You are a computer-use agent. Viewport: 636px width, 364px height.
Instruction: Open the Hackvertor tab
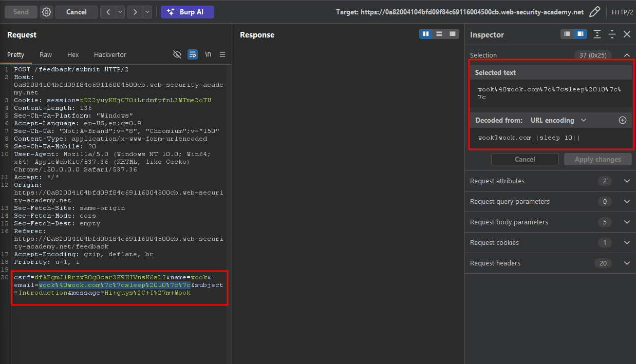(110, 54)
